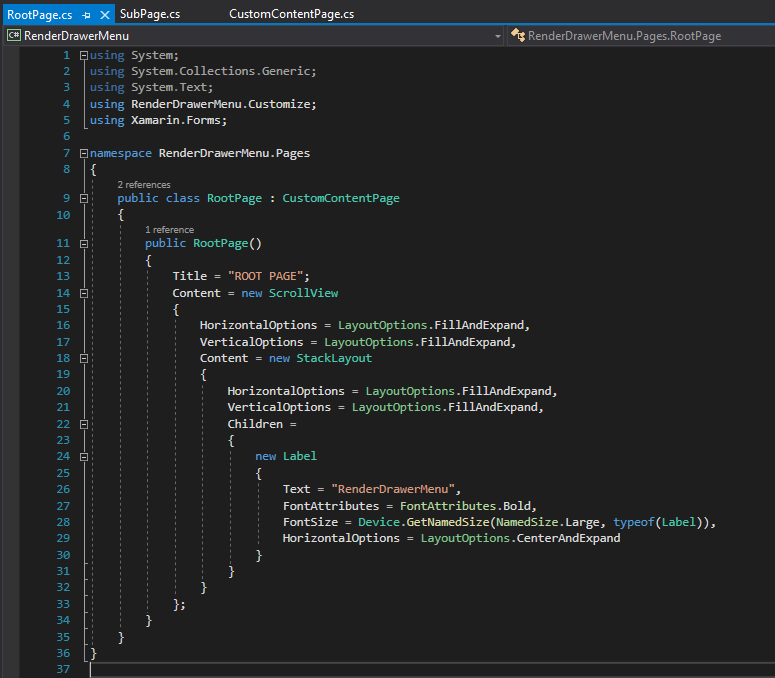This screenshot has height=678, width=775.
Task: Click the class icon beside RenderDrawerMenu.Pages.RootPage
Action: coord(517,35)
